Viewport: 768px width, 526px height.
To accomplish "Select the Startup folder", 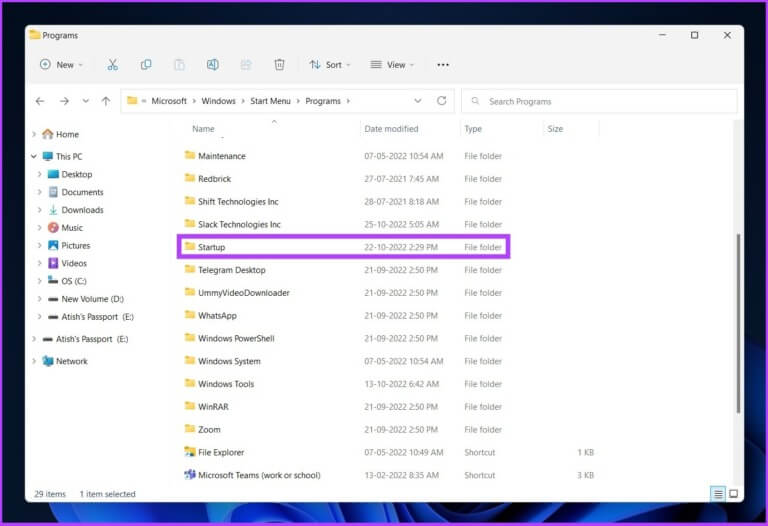I will [x=344, y=247].
